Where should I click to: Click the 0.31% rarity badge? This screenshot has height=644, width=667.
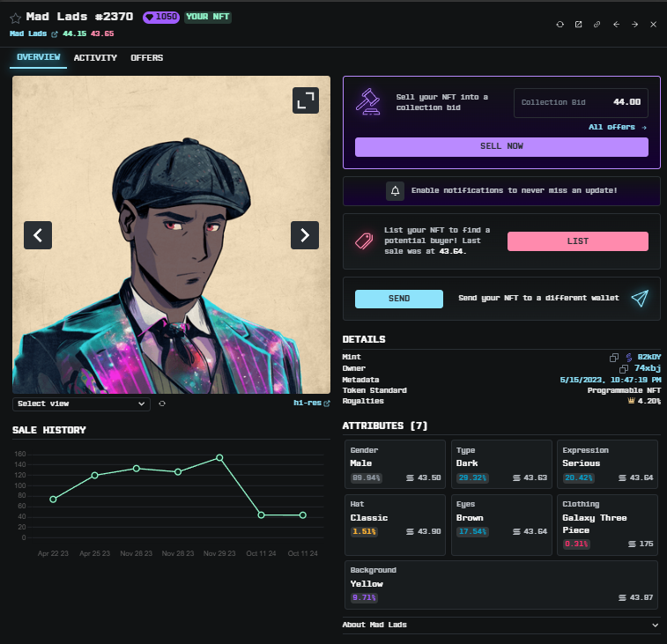[x=576, y=544]
